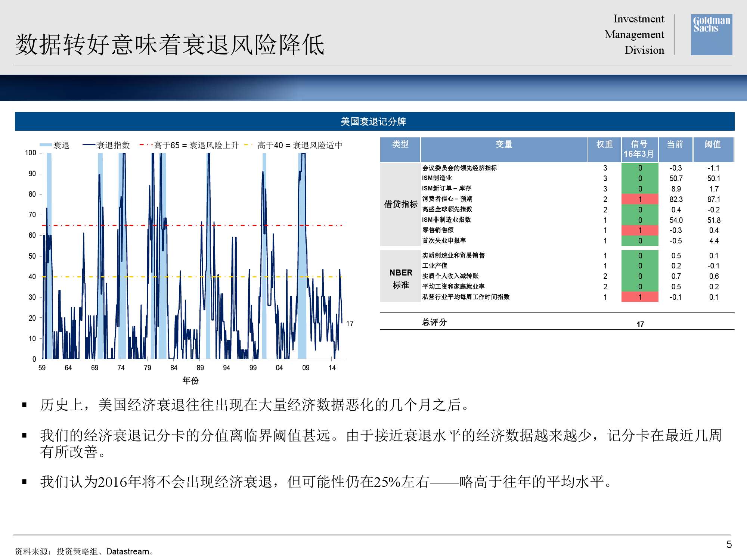Click the 权重 column header

(604, 144)
